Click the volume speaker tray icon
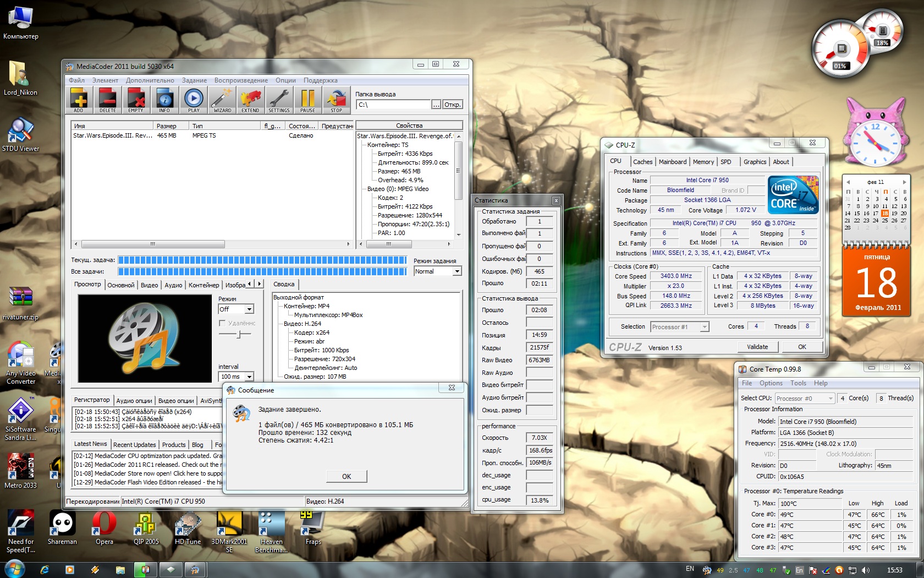This screenshot has width=924, height=578. tap(866, 570)
